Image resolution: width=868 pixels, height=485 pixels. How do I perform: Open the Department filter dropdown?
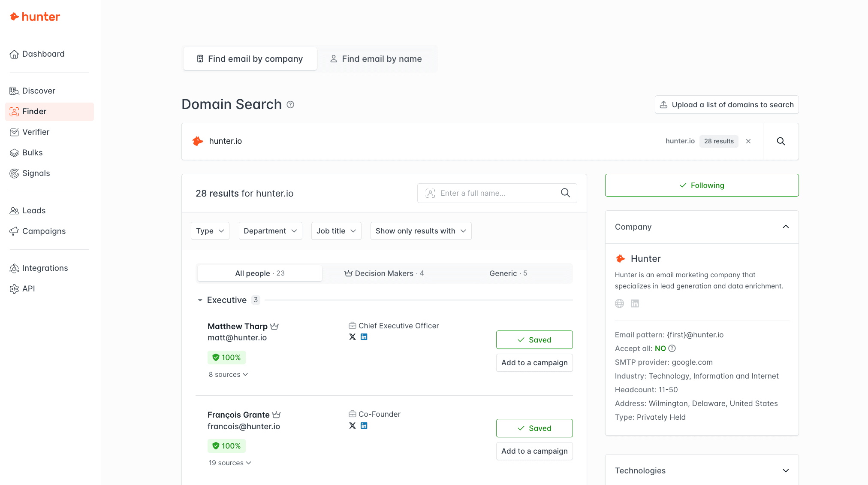(270, 231)
